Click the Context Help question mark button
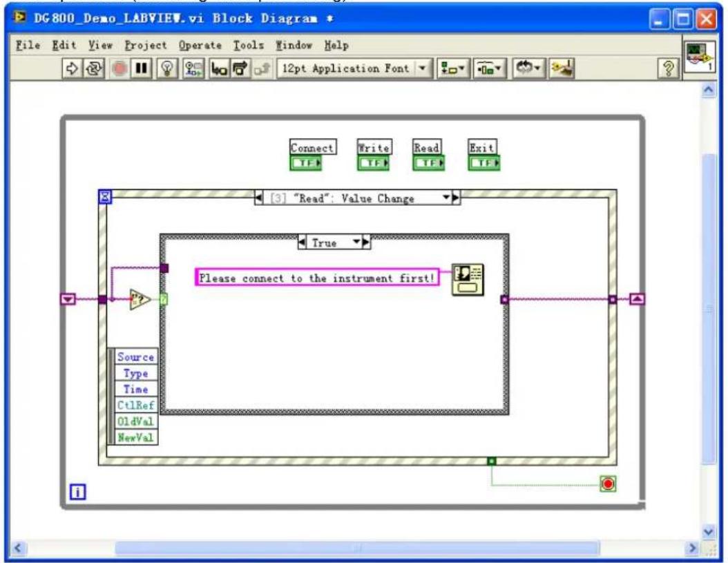Image resolution: width=728 pixels, height=563 pixels. pos(668,69)
